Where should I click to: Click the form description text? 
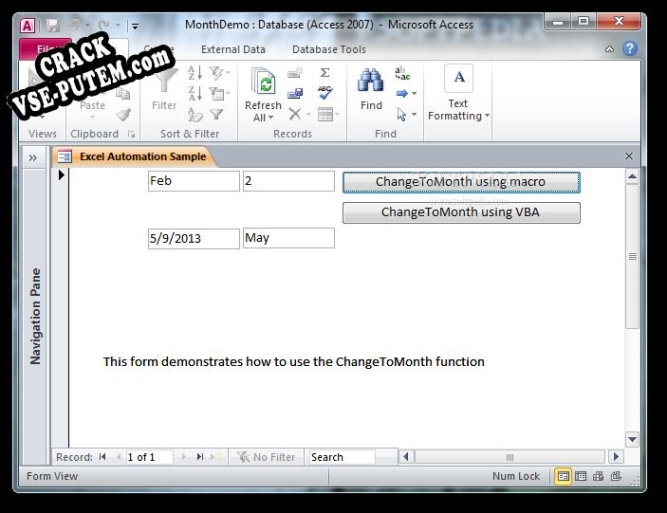pyautogui.click(x=294, y=362)
